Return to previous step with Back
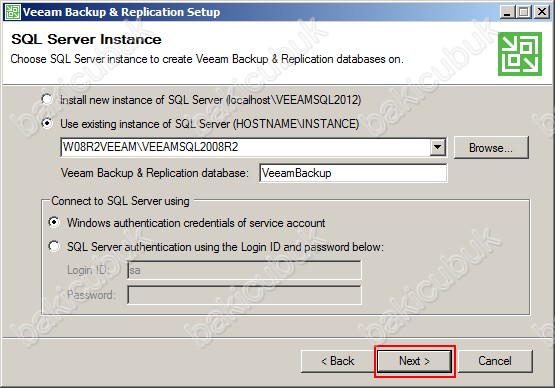The height and width of the screenshot is (388, 555). pyautogui.click(x=338, y=361)
